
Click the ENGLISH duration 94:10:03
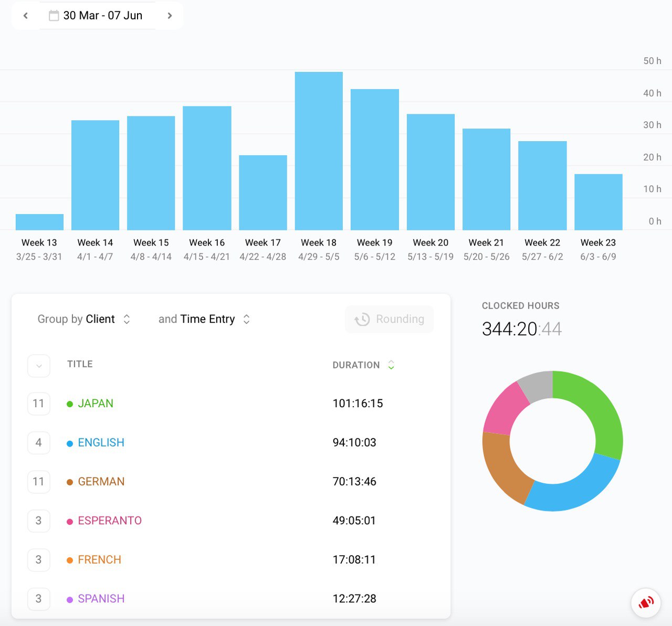tap(354, 442)
